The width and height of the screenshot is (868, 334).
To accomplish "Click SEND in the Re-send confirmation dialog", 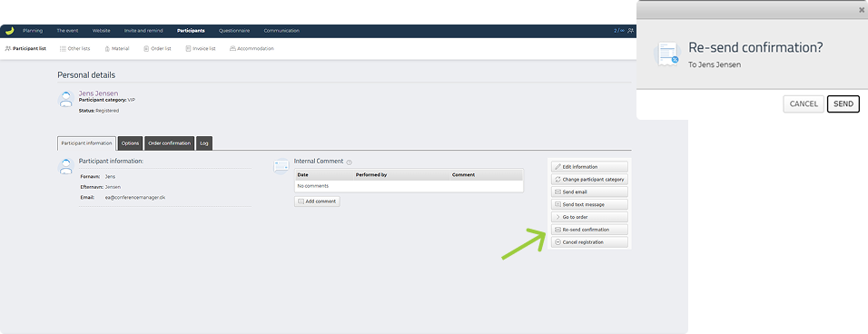I will point(843,104).
